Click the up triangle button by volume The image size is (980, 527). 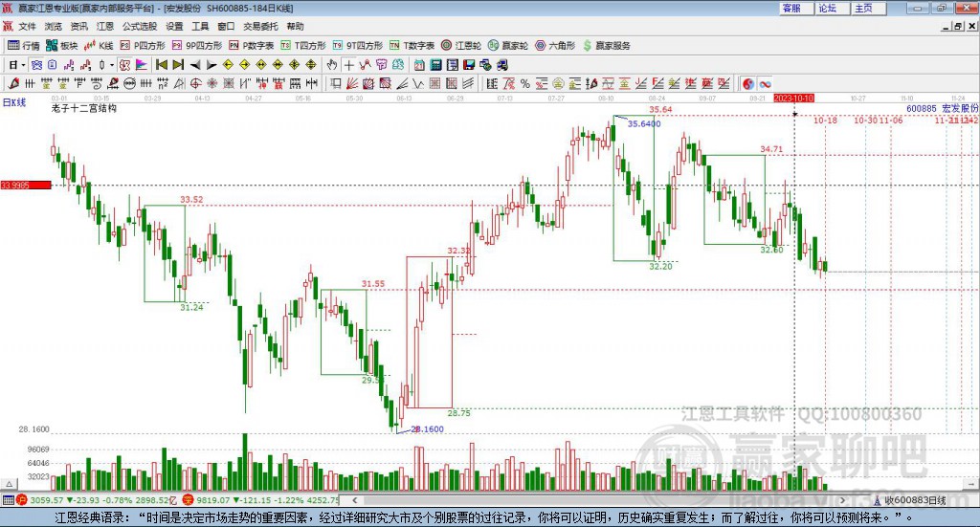point(9,485)
